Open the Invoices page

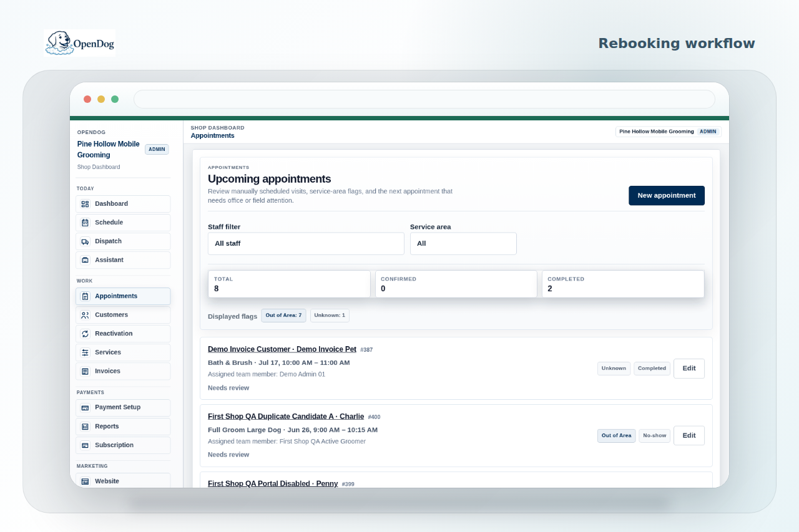[x=123, y=371]
